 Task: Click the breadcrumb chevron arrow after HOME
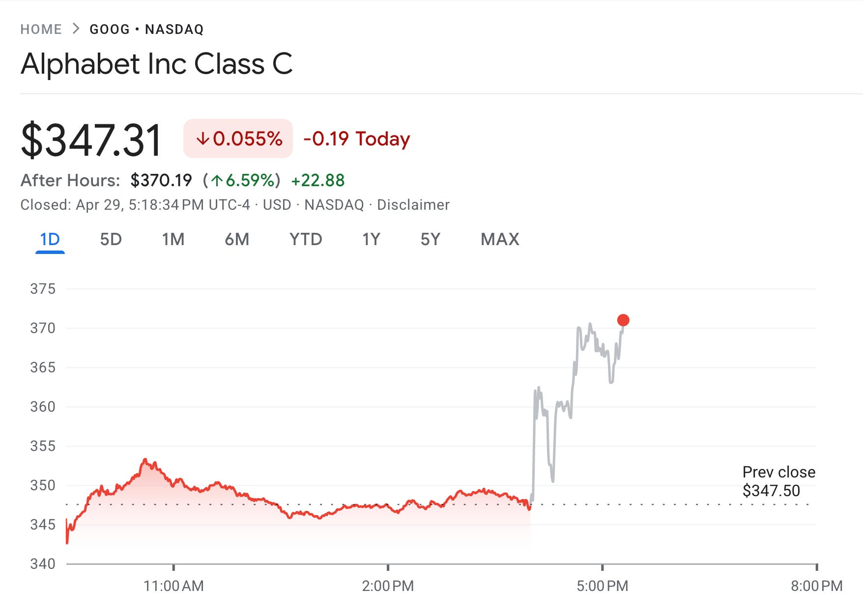(x=76, y=29)
